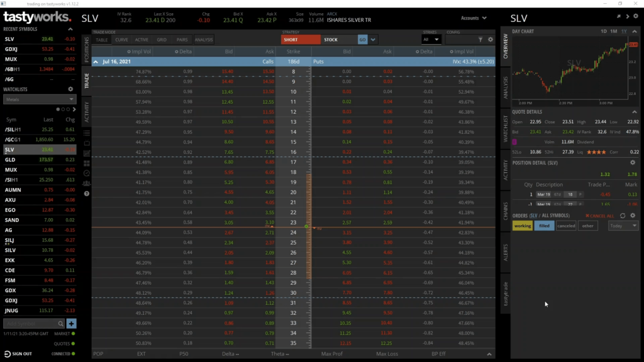
Task: Toggle the working orders filter
Action: pyautogui.click(x=522, y=226)
